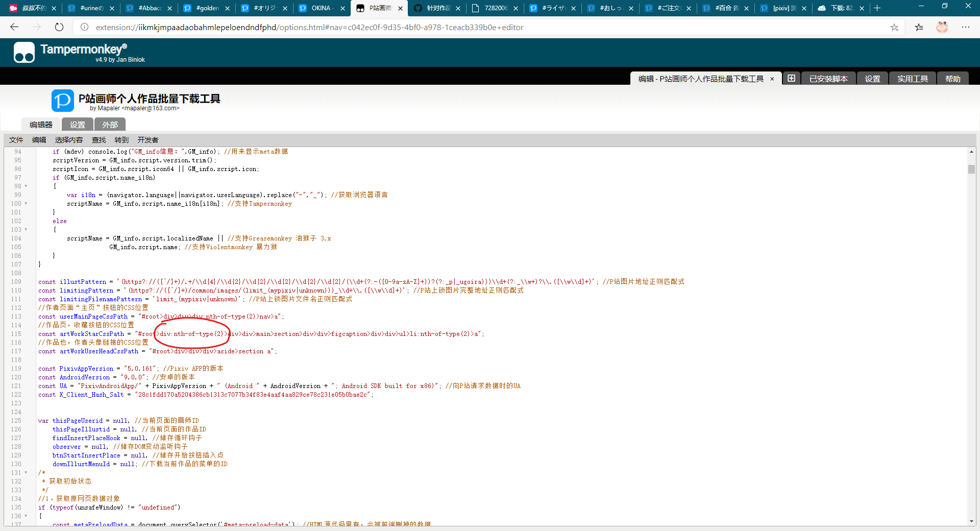Viewport: 980px width, 531px height.
Task: Open a new script with the + tab icon
Action: [x=791, y=78]
